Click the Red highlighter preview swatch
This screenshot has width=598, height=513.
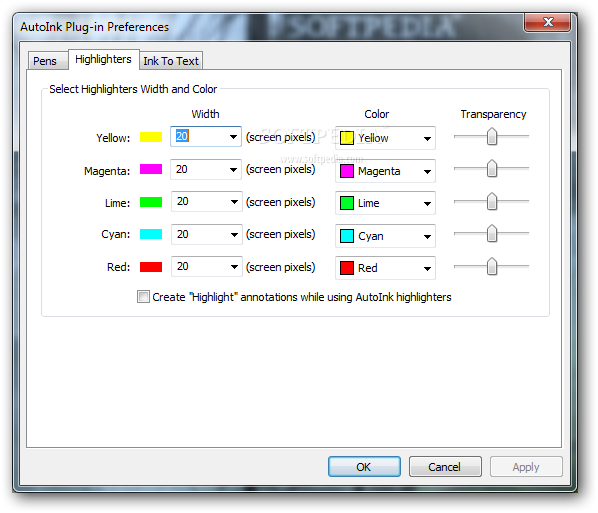coord(151,267)
